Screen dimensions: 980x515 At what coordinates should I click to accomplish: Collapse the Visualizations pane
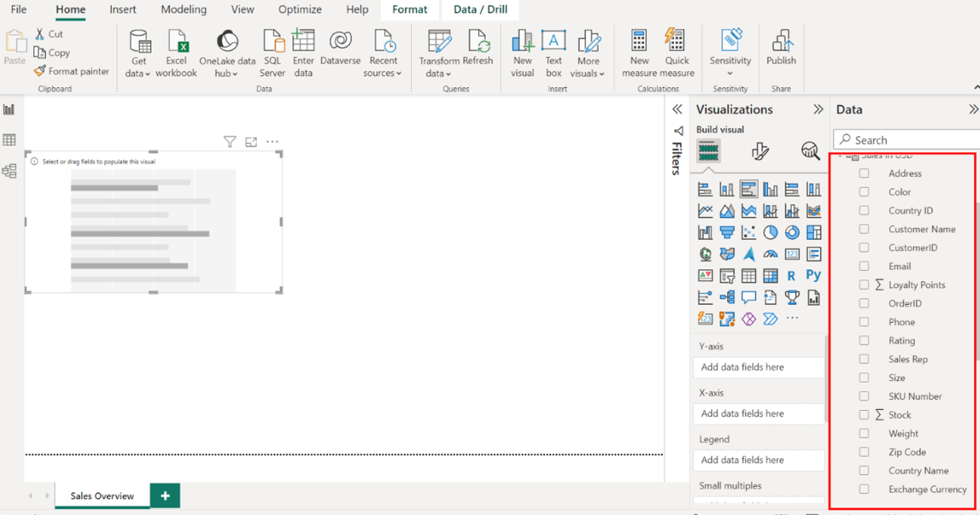click(817, 109)
